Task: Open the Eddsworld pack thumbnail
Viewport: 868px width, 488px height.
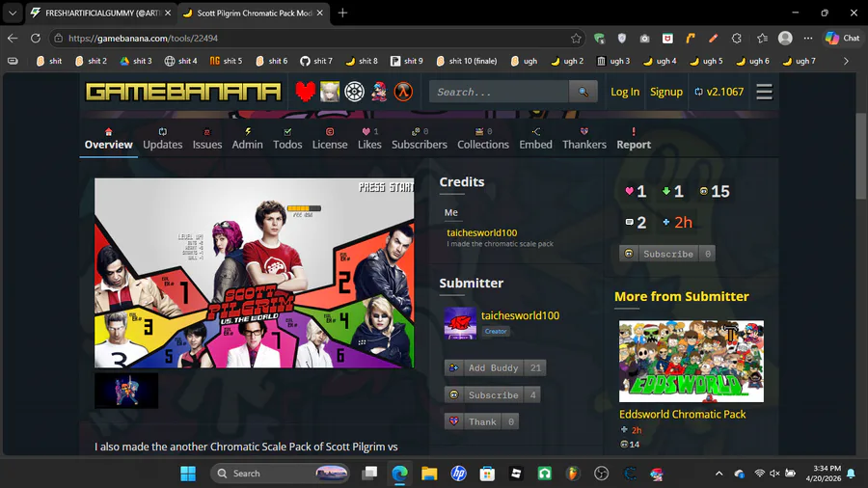Action: [691, 362]
